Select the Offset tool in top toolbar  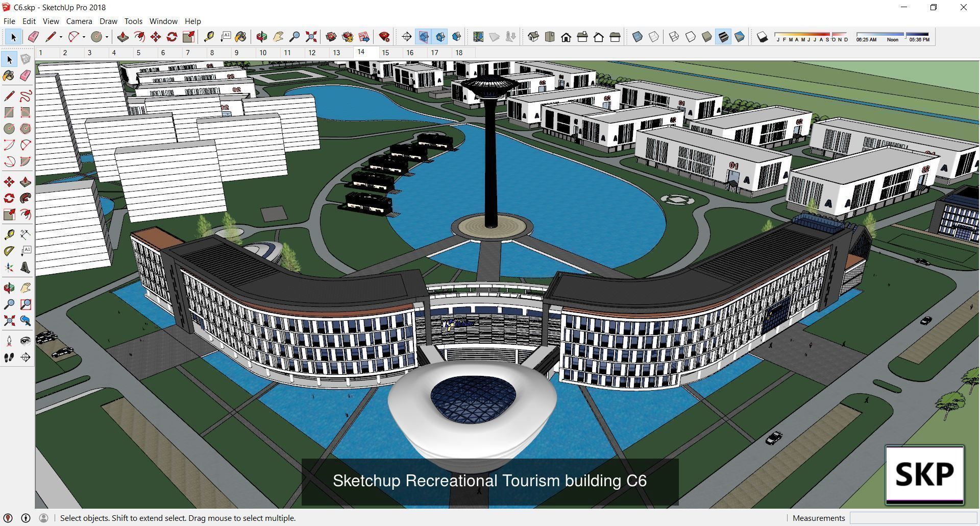[x=139, y=37]
